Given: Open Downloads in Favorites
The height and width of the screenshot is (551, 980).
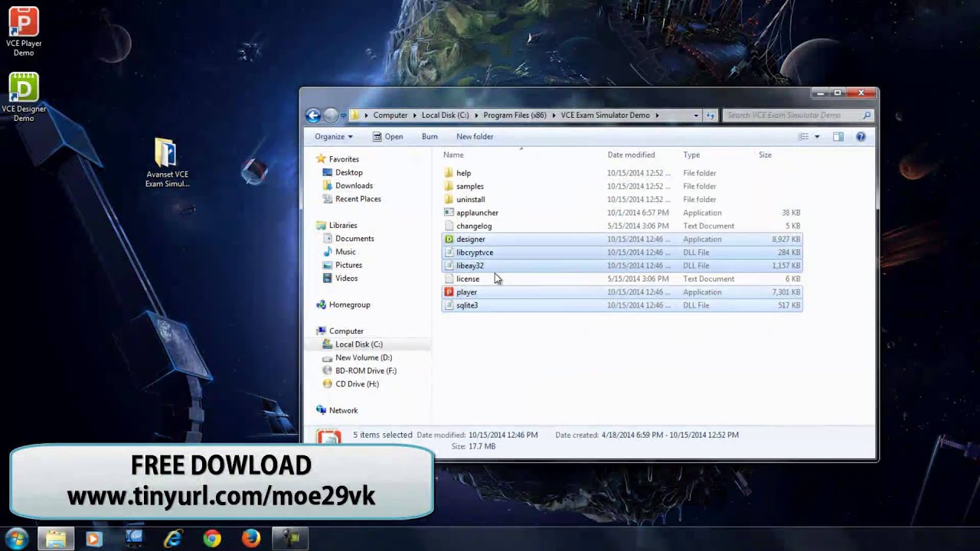Looking at the screenshot, I should click(354, 186).
